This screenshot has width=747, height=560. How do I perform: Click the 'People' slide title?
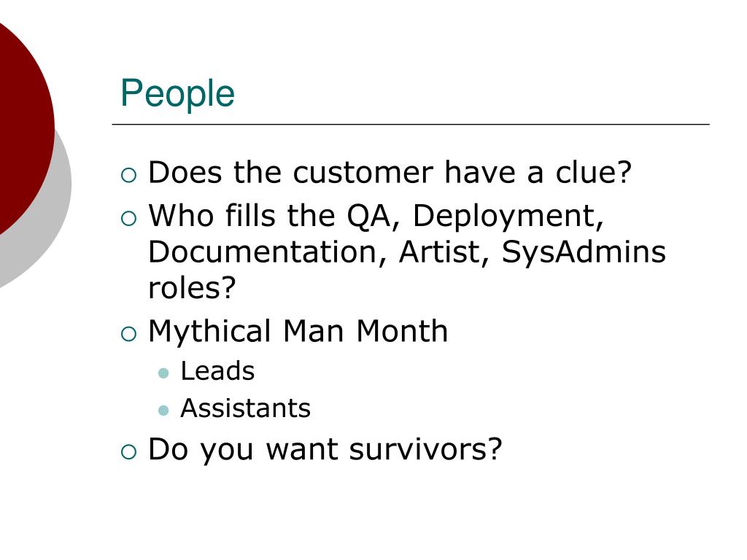[177, 94]
